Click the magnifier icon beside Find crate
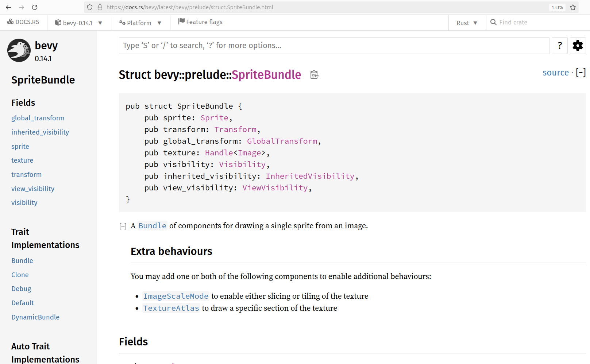This screenshot has height=364, width=590. pos(493,22)
